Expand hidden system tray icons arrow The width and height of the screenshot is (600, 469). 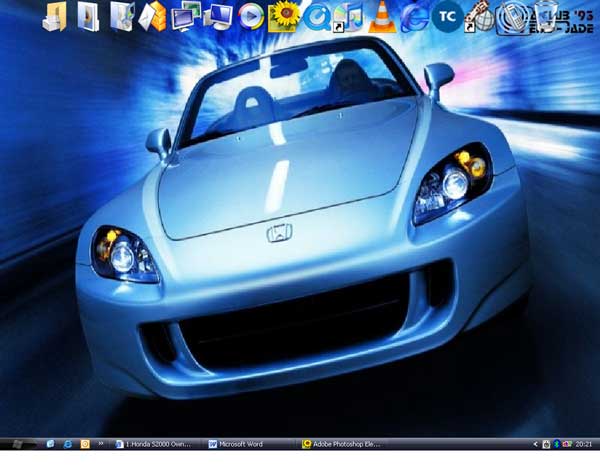click(x=535, y=443)
